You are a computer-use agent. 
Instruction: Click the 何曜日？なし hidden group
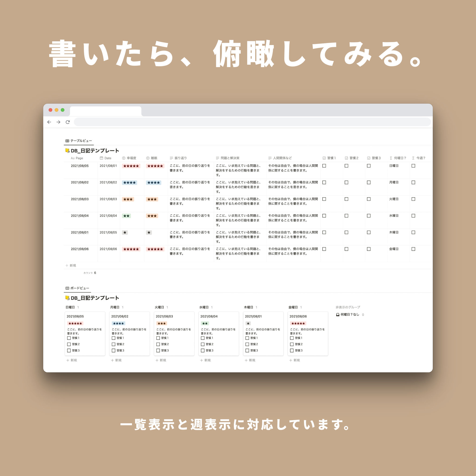click(x=350, y=315)
